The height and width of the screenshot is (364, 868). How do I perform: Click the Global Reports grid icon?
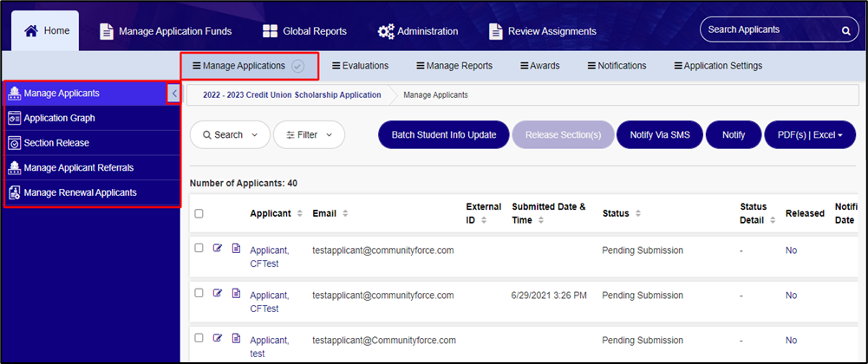point(270,31)
